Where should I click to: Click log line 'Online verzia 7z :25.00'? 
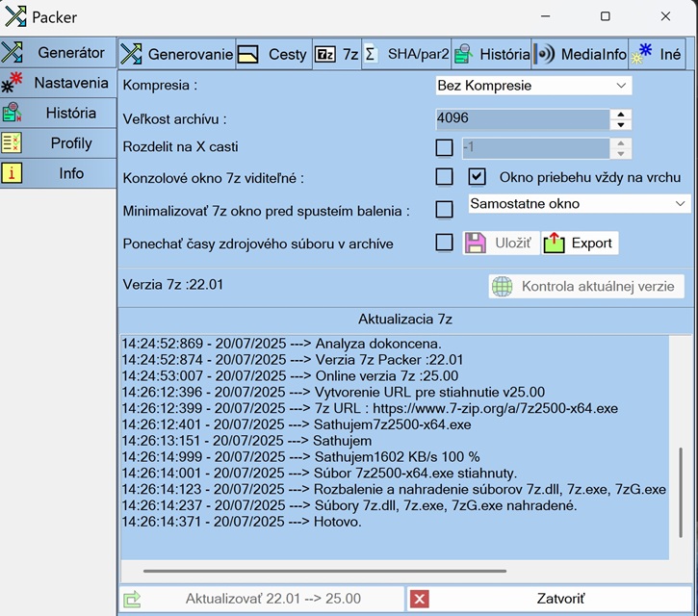click(x=290, y=376)
